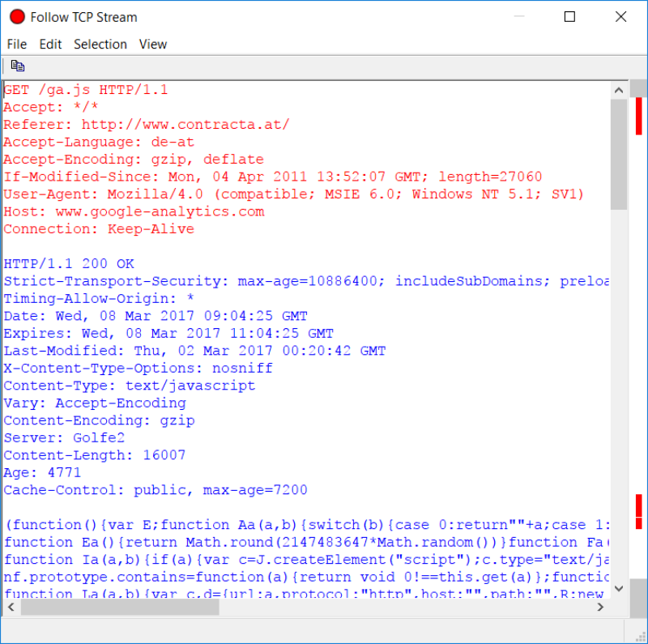The image size is (648, 644).
Task: Click the horizontal scrollbar right arrow
Action: click(600, 608)
